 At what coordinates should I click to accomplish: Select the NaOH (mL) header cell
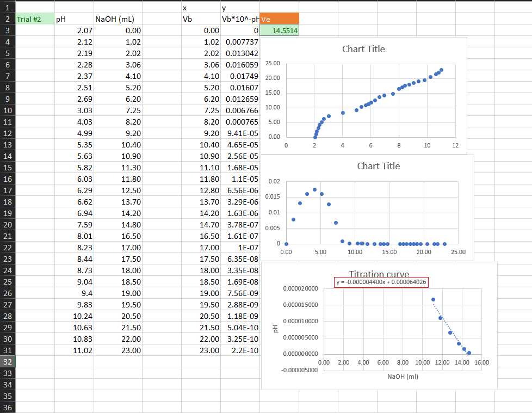[x=113, y=19]
